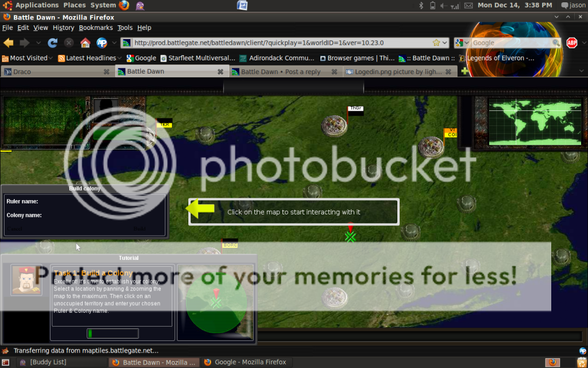Click the tutorial radar map preview
The image size is (588, 368).
click(x=216, y=302)
